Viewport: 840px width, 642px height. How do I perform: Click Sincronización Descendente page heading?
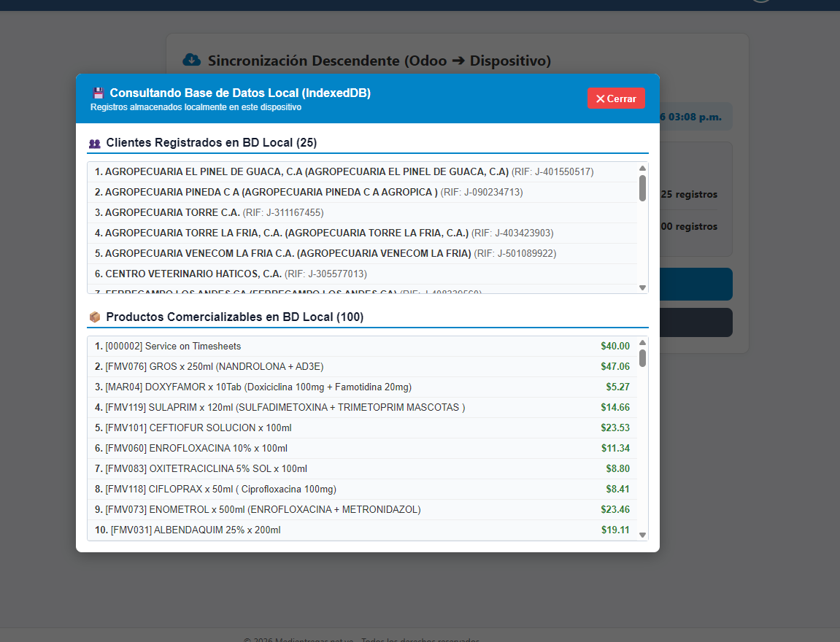click(x=379, y=61)
